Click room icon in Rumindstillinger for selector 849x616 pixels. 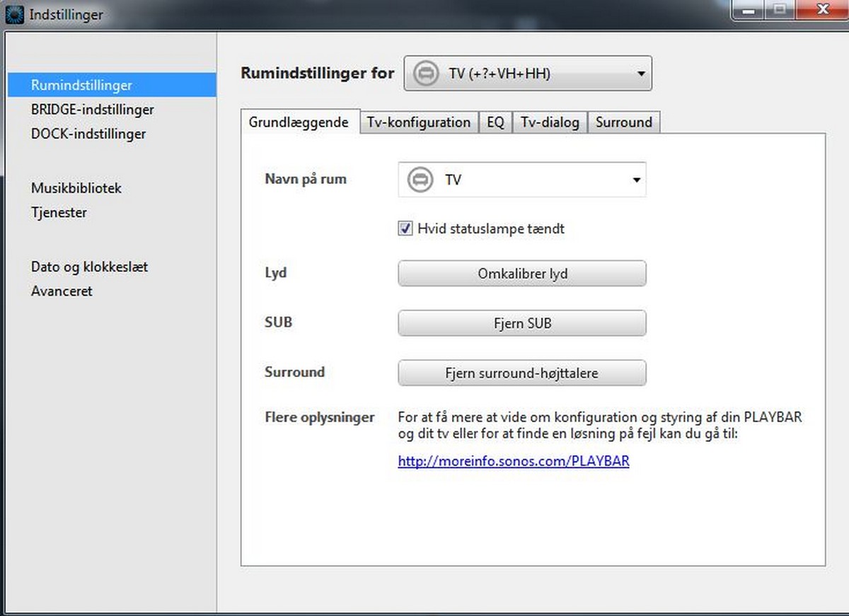tap(426, 74)
